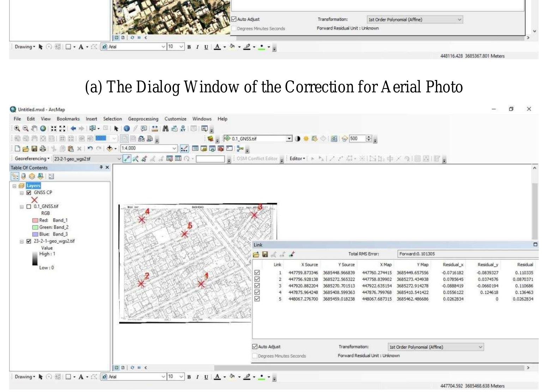Viewport: 543px width, 392px height.
Task: Open the Geoprocessing menu
Action: 143,119
